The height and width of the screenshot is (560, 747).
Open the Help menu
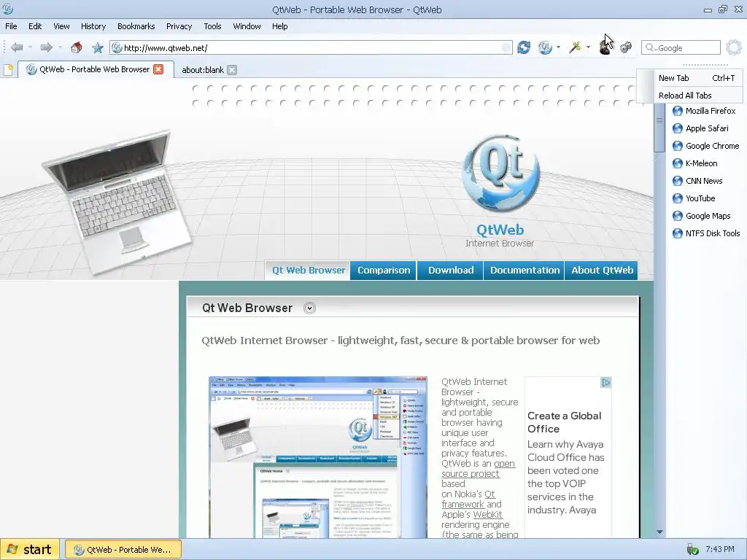point(279,26)
